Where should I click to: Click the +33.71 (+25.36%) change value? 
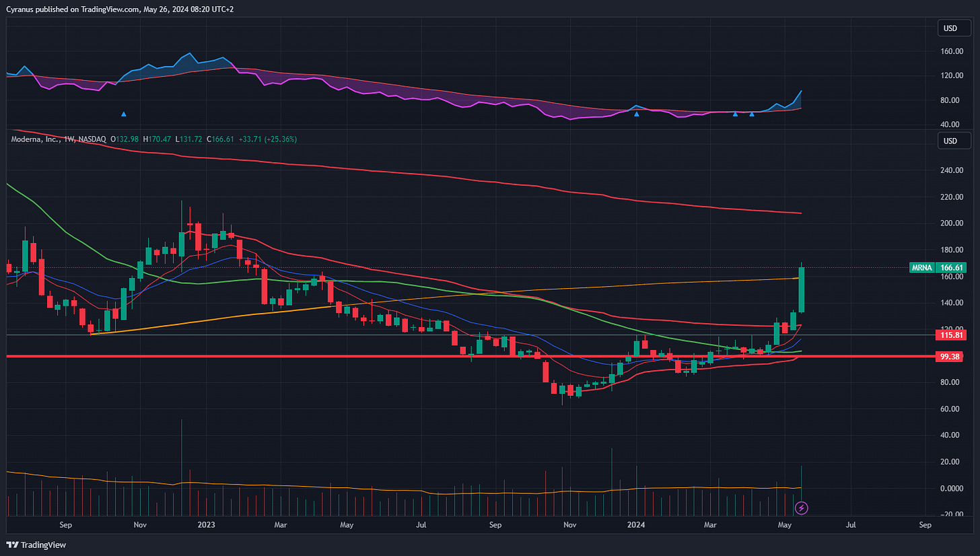268,139
